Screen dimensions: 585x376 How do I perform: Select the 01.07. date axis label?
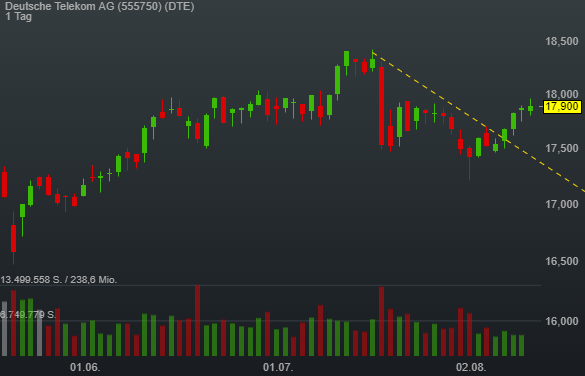click(x=278, y=367)
